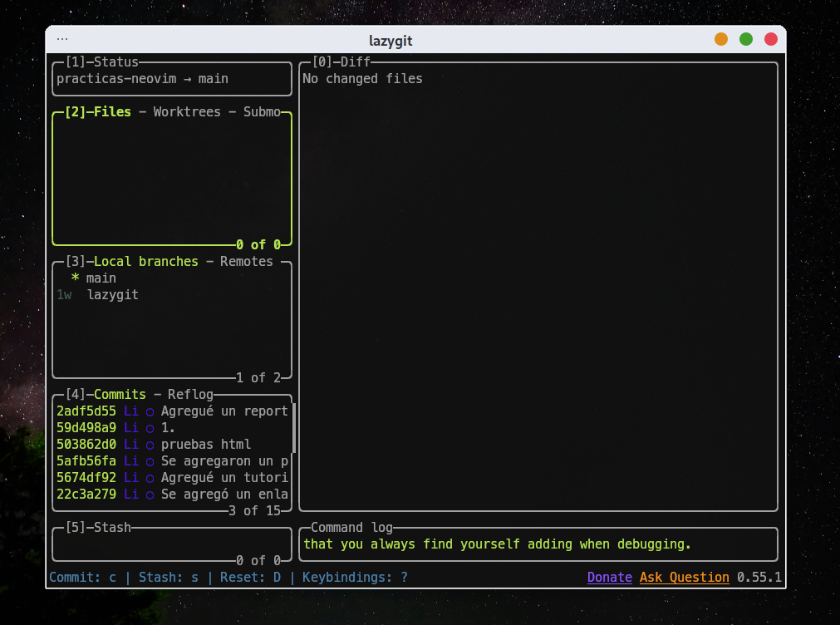This screenshot has height=625, width=840.
Task: Select commit 59d498a9 in the Commits list
Action: (x=86, y=427)
